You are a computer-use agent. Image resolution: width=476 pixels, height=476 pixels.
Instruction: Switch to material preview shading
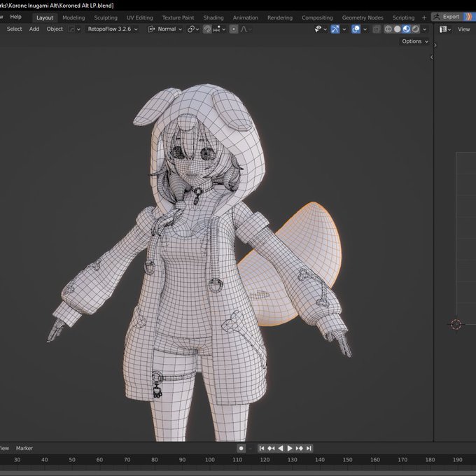coord(407,29)
